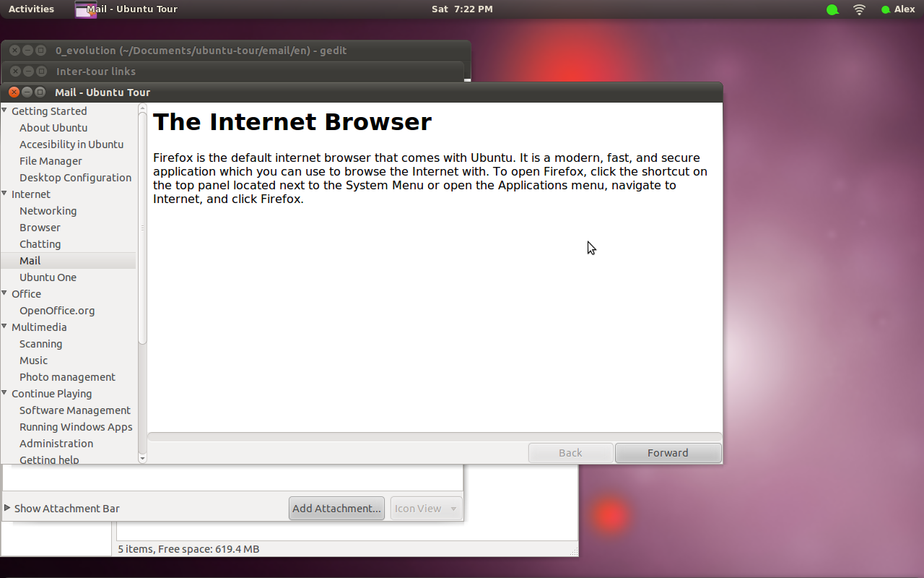Open the Networking topic
This screenshot has height=578, width=924.
[x=48, y=211]
